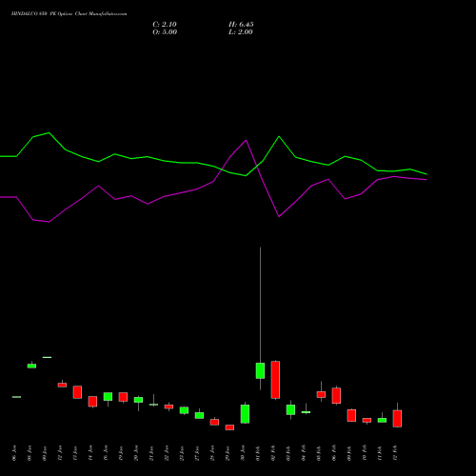Select the red candle above 06 Feb
This screenshot has width=476, height=476.
(x=336, y=395)
